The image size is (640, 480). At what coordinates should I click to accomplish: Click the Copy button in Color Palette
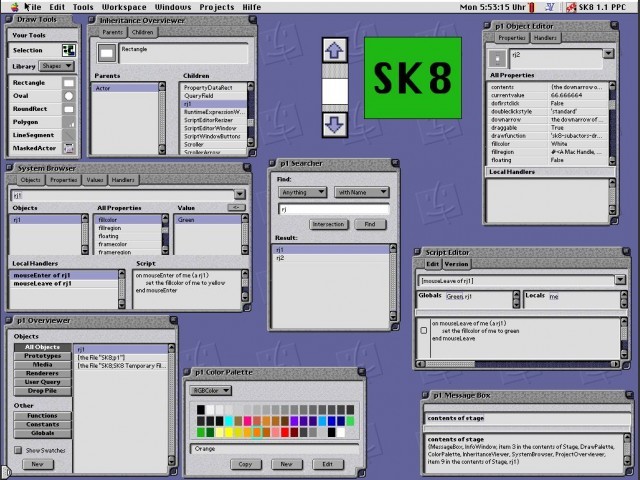coord(245,464)
